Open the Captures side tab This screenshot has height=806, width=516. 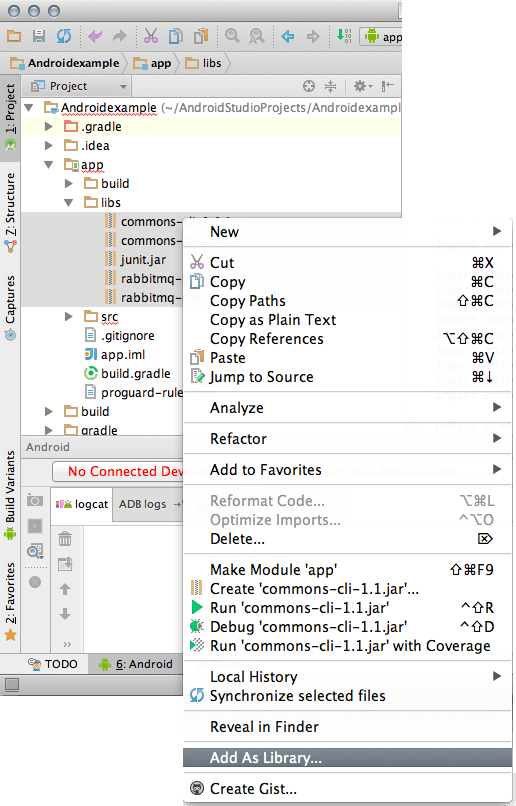coord(10,308)
